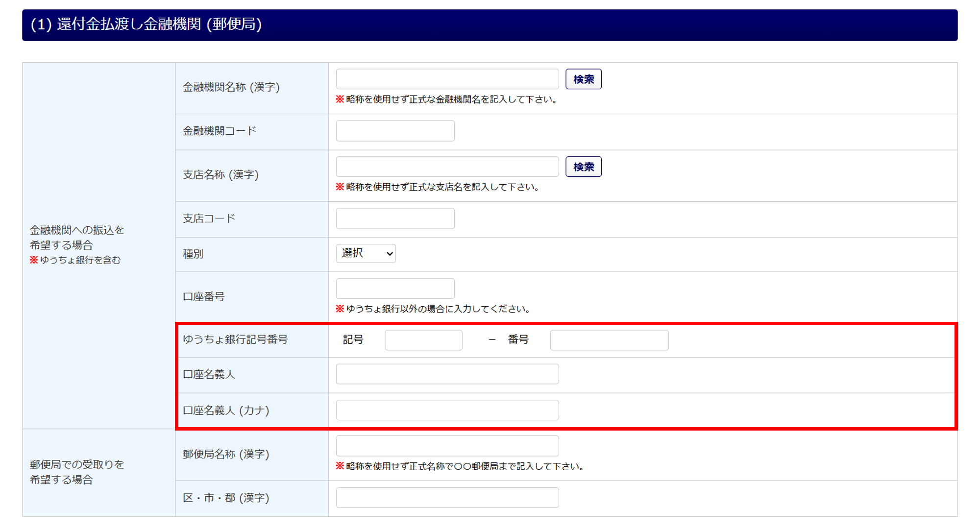This screenshot has width=980, height=530.
Task: Focus the 支店名称 (漢字) text field
Action: point(447,167)
